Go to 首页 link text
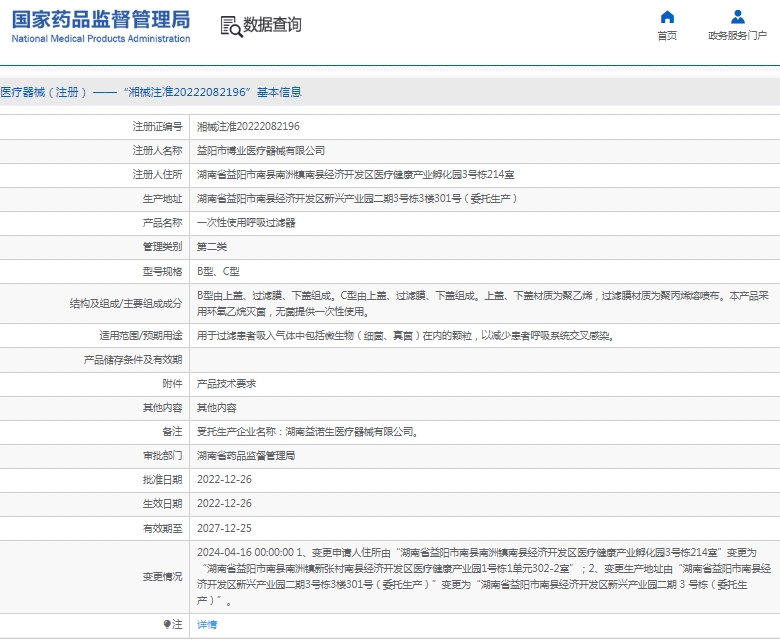The image size is (780, 642). (x=667, y=36)
